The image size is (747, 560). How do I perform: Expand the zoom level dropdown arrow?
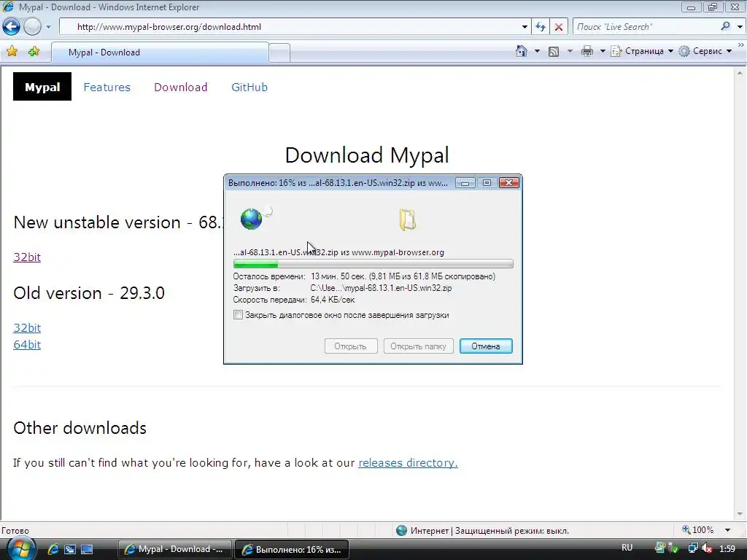pos(727,531)
